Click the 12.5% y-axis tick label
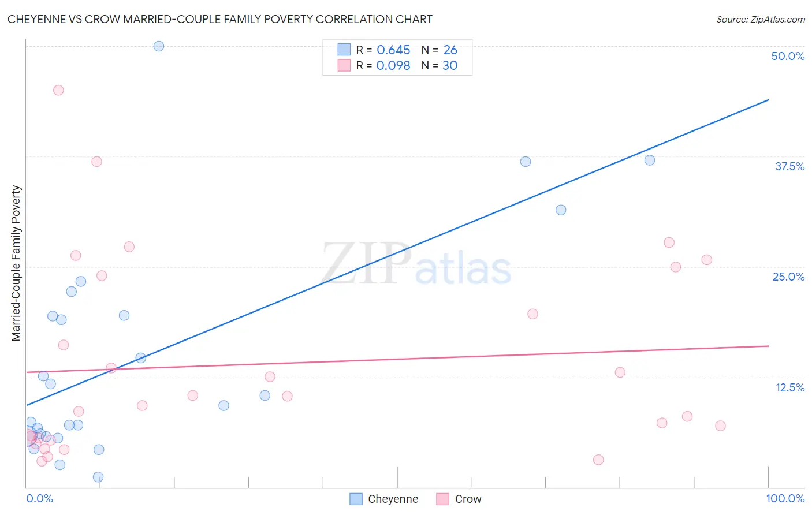Image resolution: width=812 pixels, height=515 pixels. 789,387
